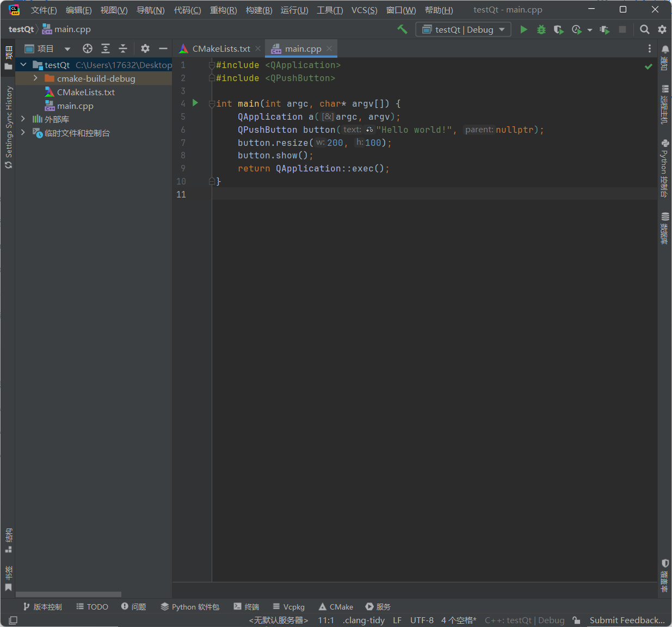
Task: Run testQt with the green play button
Action: [x=523, y=29]
